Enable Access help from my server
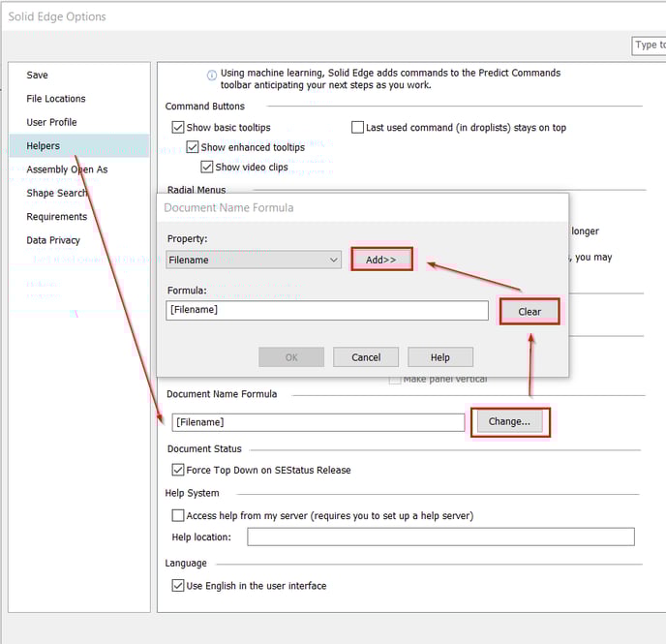 178,515
